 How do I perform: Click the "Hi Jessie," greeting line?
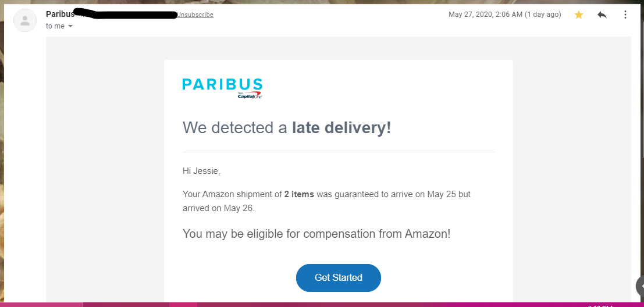pyautogui.click(x=201, y=171)
